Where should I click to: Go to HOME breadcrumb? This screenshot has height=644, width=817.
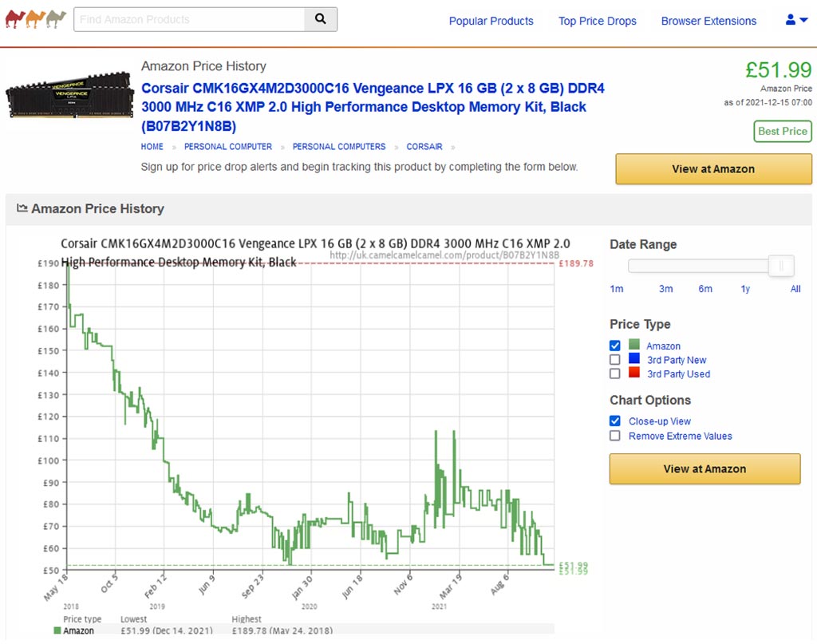pyautogui.click(x=152, y=147)
